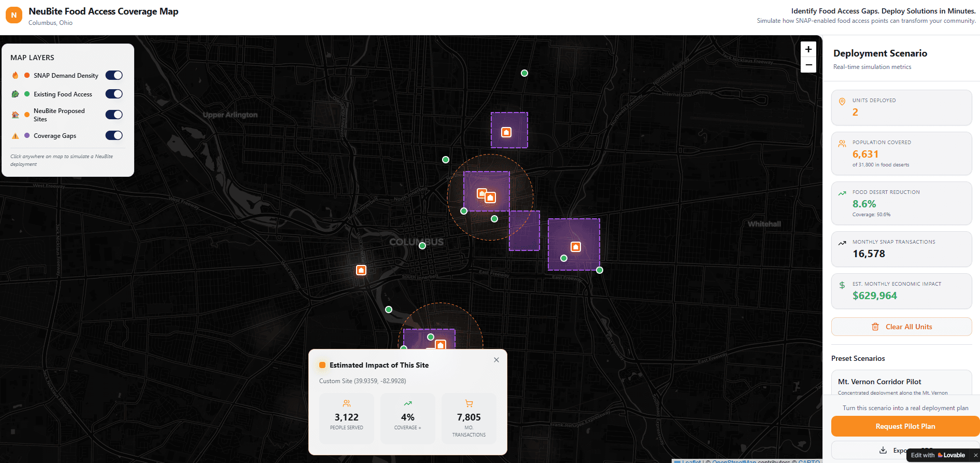The width and height of the screenshot is (980, 463).
Task: Click the 4% Coverage + value
Action: pyautogui.click(x=408, y=417)
